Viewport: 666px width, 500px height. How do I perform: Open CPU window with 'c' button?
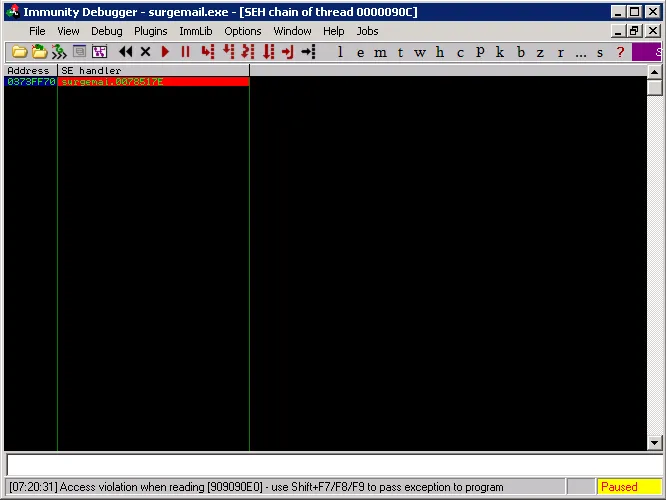point(460,52)
